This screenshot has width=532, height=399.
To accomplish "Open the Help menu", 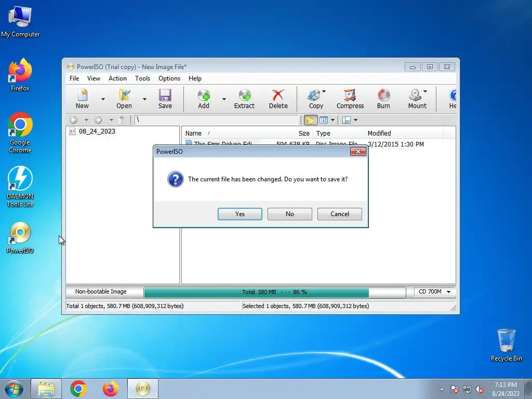I will tap(195, 78).
